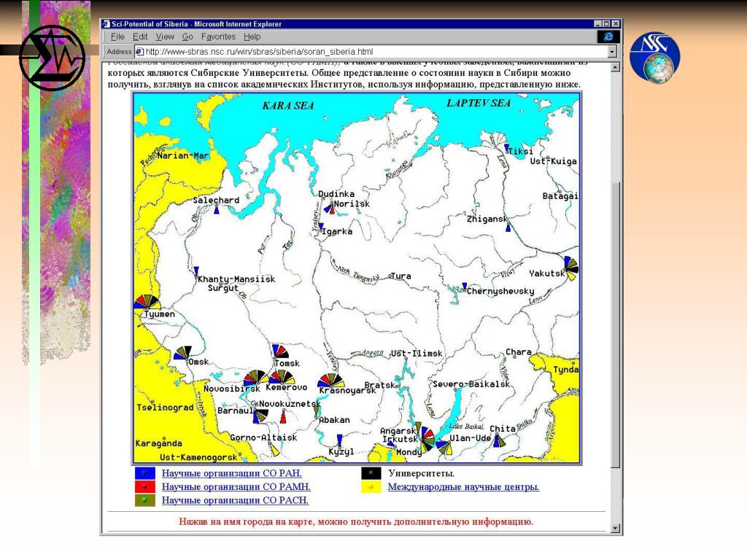Click the fan marker icon at Yakutsk
747x560 pixels.
[571, 268]
